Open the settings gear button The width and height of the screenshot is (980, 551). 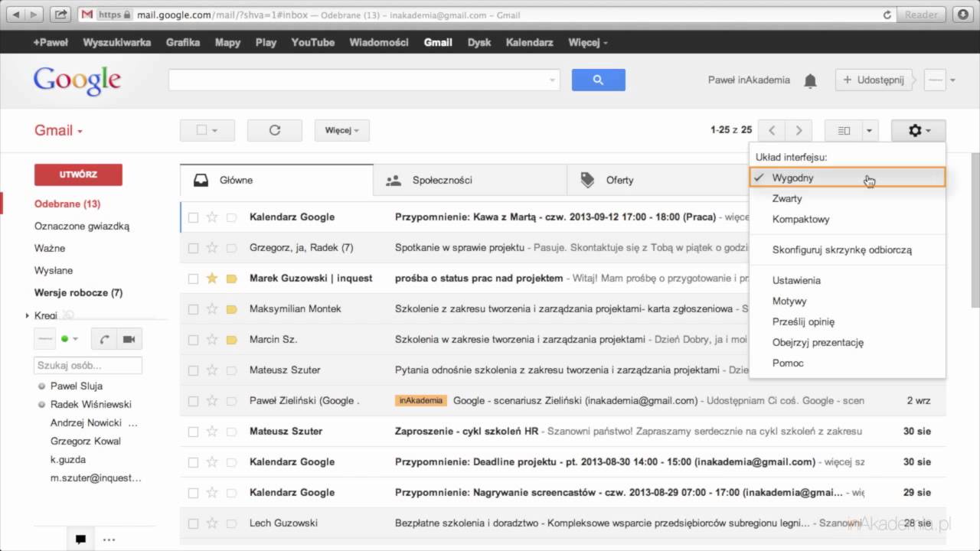[x=919, y=131]
